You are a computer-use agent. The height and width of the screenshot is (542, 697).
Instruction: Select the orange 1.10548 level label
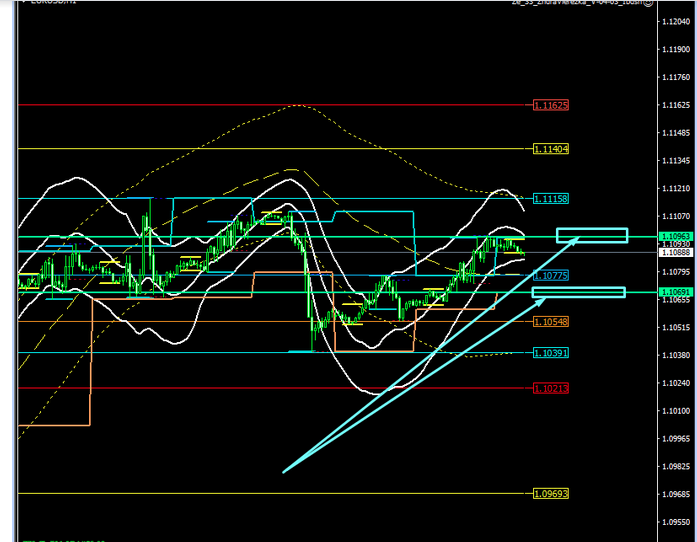pos(550,321)
